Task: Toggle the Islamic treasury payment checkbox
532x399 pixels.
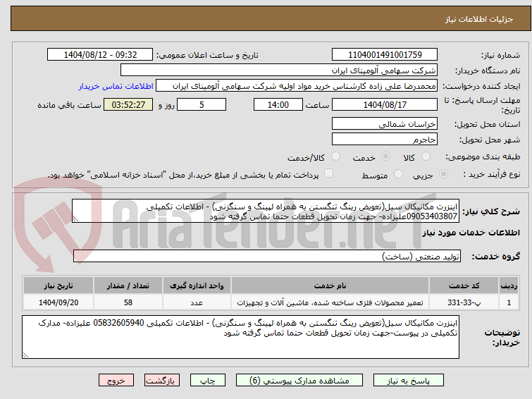Action: (x=328, y=173)
